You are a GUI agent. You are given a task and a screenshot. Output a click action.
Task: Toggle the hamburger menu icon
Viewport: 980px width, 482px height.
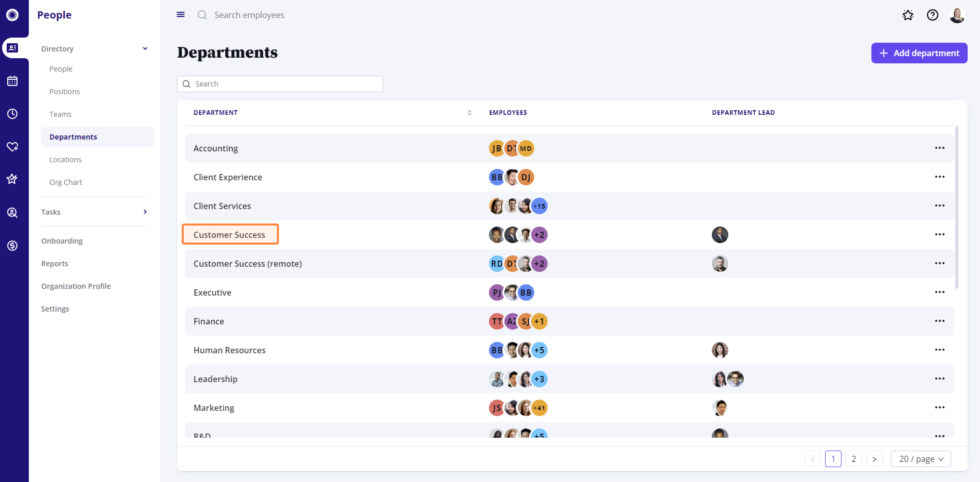point(181,14)
